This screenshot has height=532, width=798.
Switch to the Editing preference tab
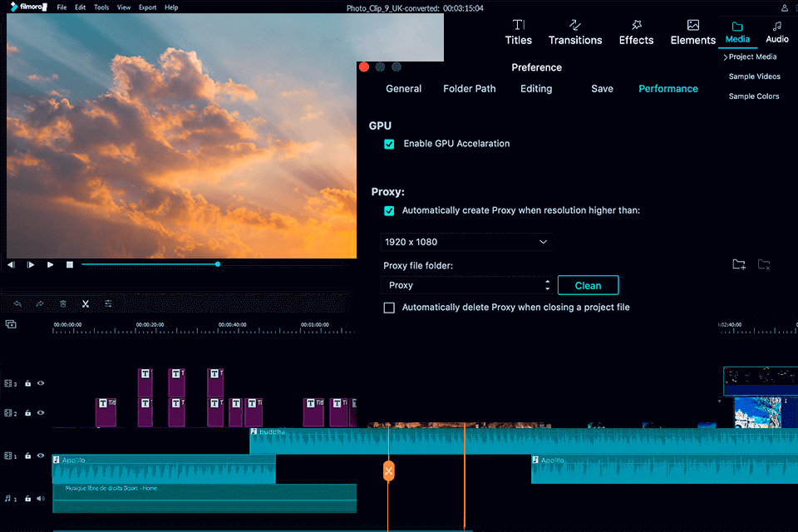pos(536,89)
